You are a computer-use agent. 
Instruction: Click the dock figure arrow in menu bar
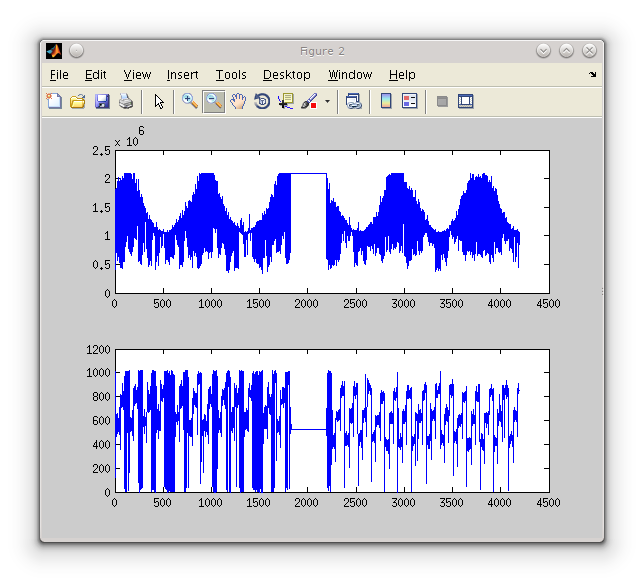592,75
